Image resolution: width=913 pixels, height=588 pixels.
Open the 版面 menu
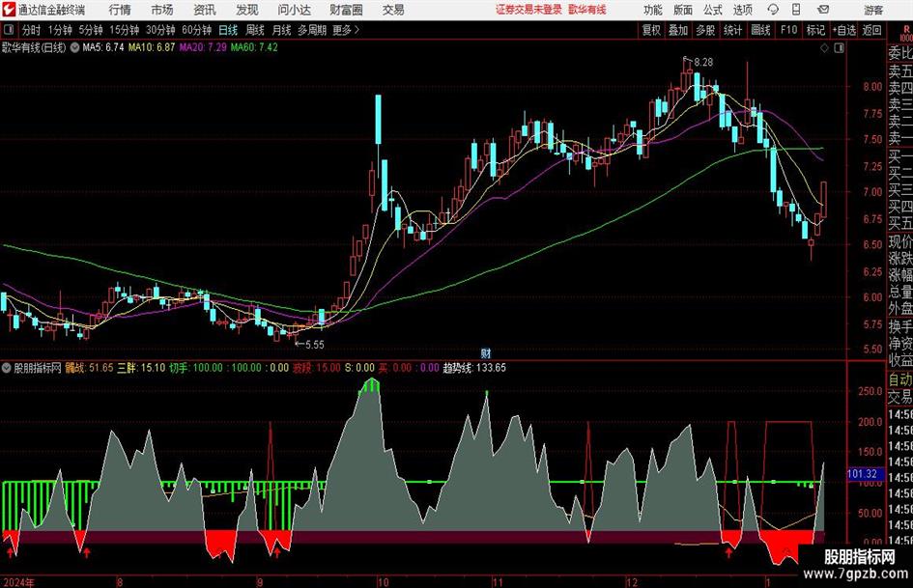click(683, 10)
